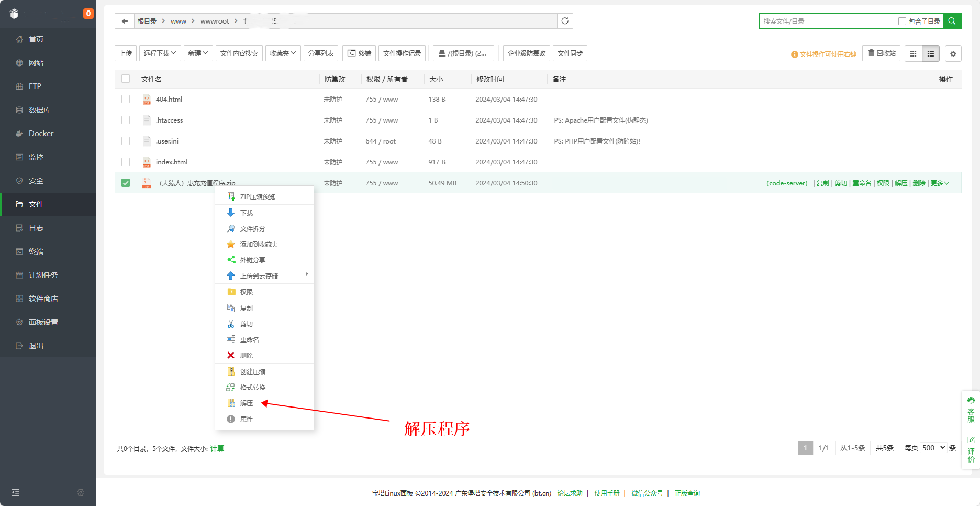Screen dimensions: 980x506
Task: Toggle the select-all files checkbox
Action: [126, 79]
